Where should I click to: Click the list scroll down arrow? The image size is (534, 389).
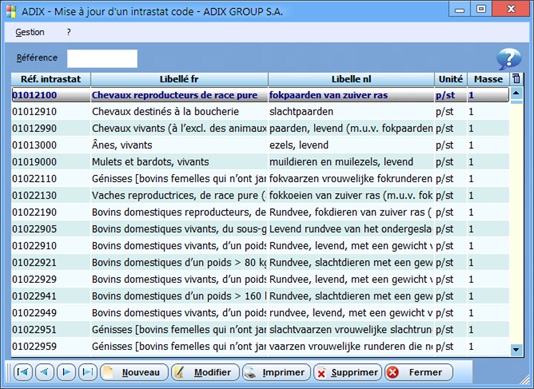516,349
